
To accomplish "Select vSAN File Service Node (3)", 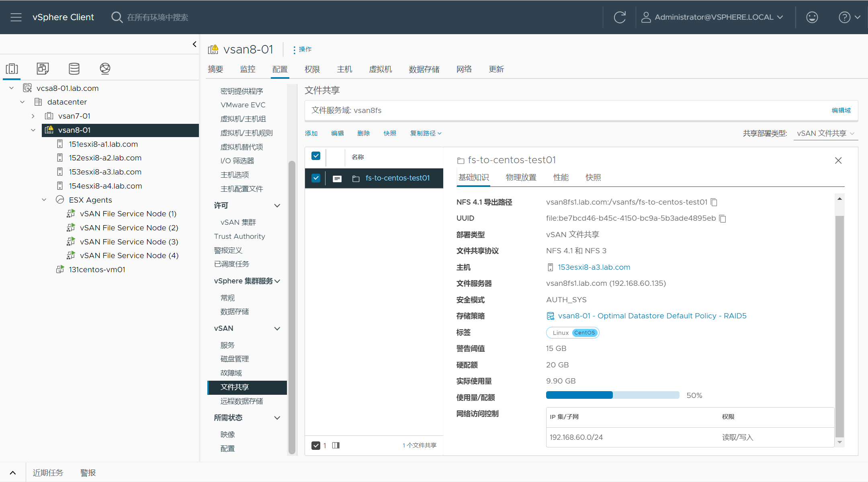I will 129,242.
